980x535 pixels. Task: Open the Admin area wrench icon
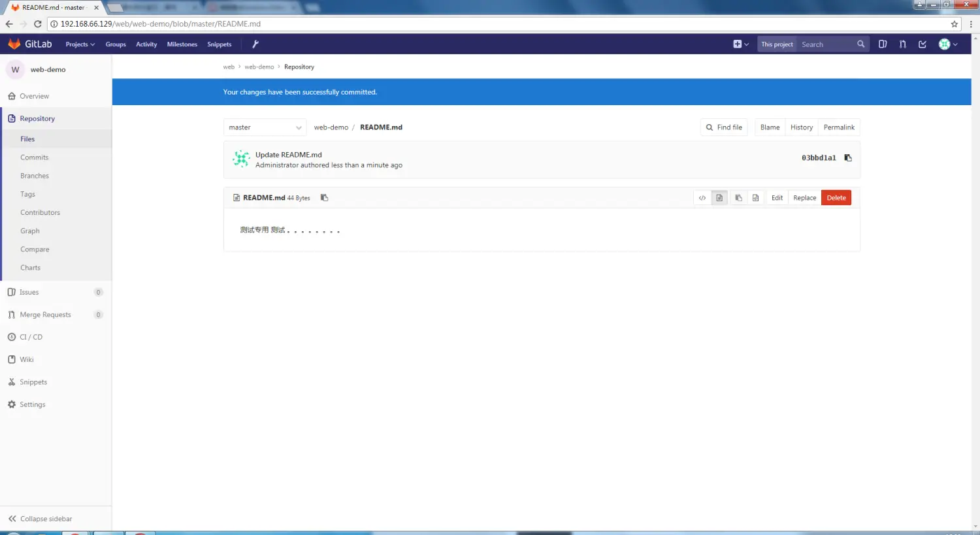[255, 44]
